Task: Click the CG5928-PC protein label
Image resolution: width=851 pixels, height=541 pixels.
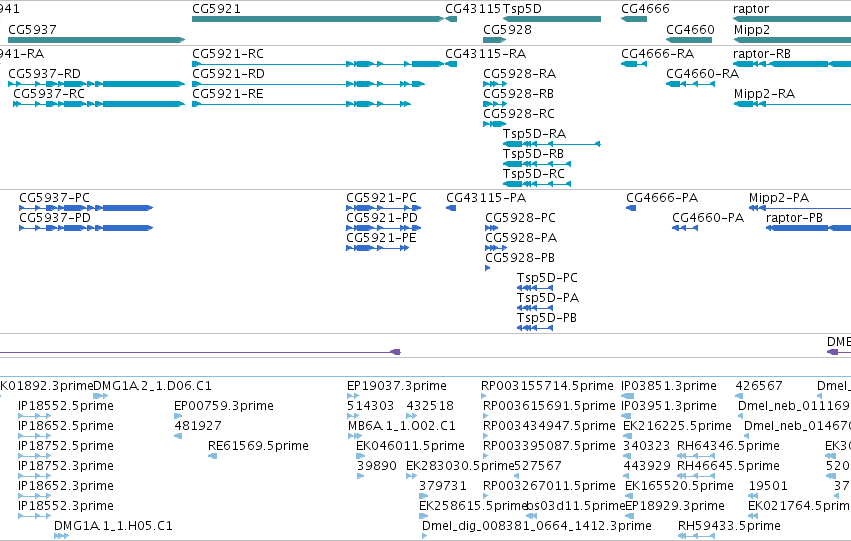Action: [x=520, y=218]
